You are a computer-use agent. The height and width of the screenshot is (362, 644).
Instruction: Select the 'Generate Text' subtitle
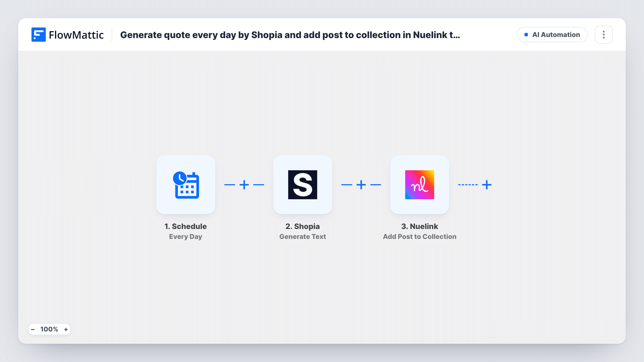[303, 237]
